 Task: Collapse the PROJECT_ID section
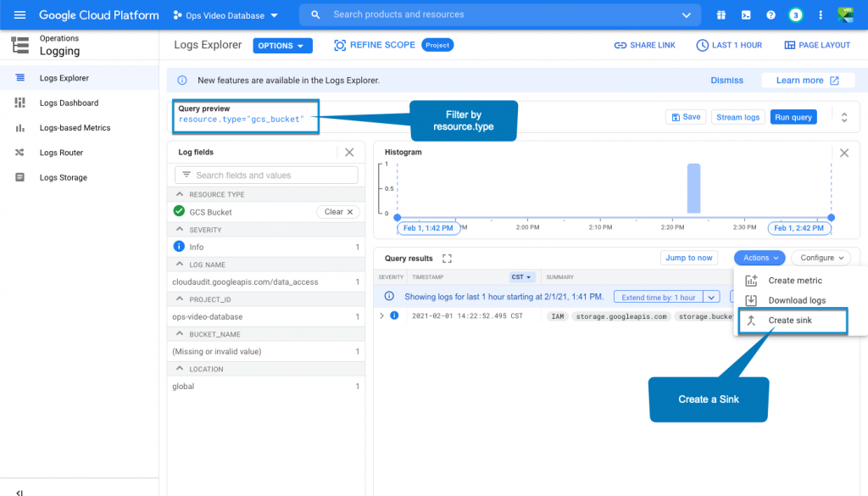(180, 299)
